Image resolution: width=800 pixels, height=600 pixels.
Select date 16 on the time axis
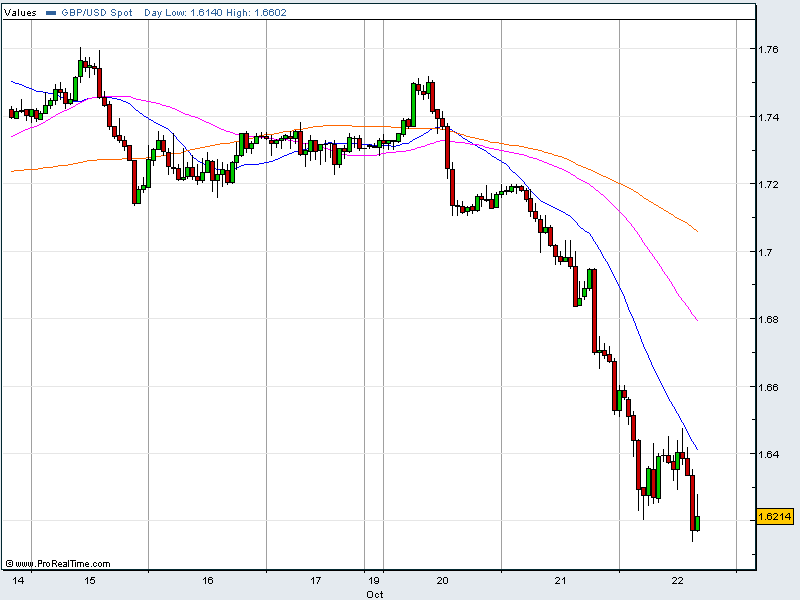click(208, 580)
